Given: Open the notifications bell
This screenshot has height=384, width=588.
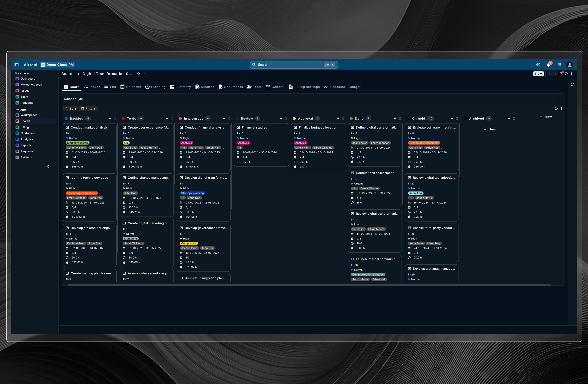Looking at the screenshot, I should [x=548, y=65].
